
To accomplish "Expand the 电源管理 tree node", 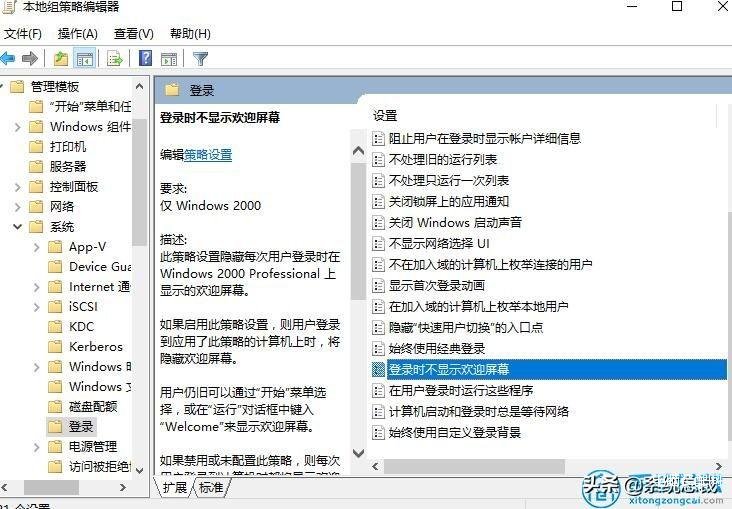I will tap(36, 447).
